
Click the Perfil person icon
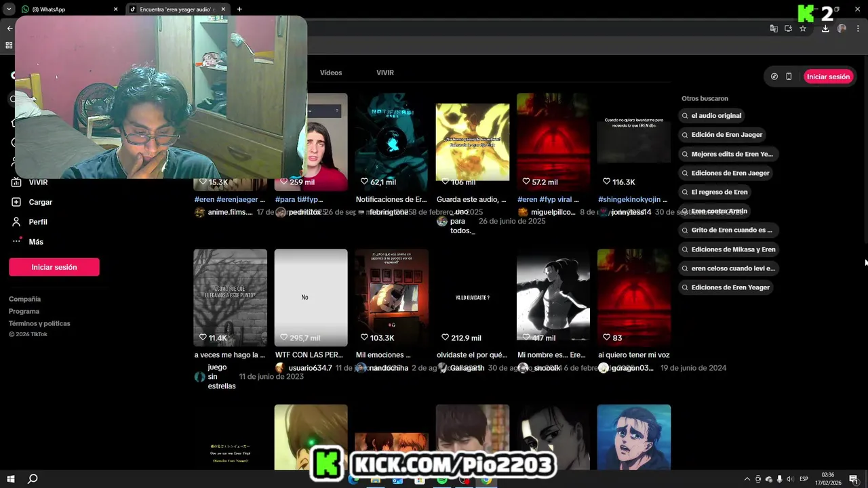(x=16, y=222)
